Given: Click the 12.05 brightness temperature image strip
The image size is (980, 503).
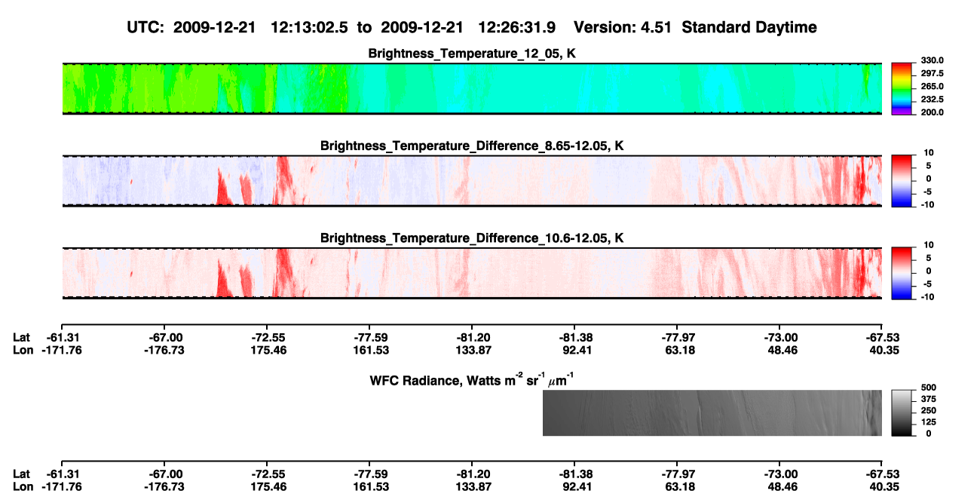Looking at the screenshot, I should click(471, 88).
